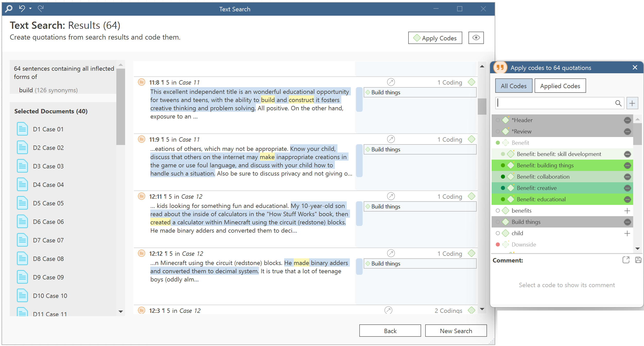Image resolution: width=644 pixels, height=346 pixels.
Task: Click the redo arrow in title bar
Action: click(x=41, y=8)
